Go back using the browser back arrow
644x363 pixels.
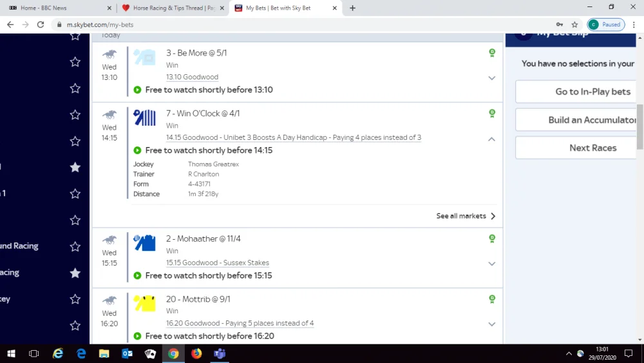10,25
